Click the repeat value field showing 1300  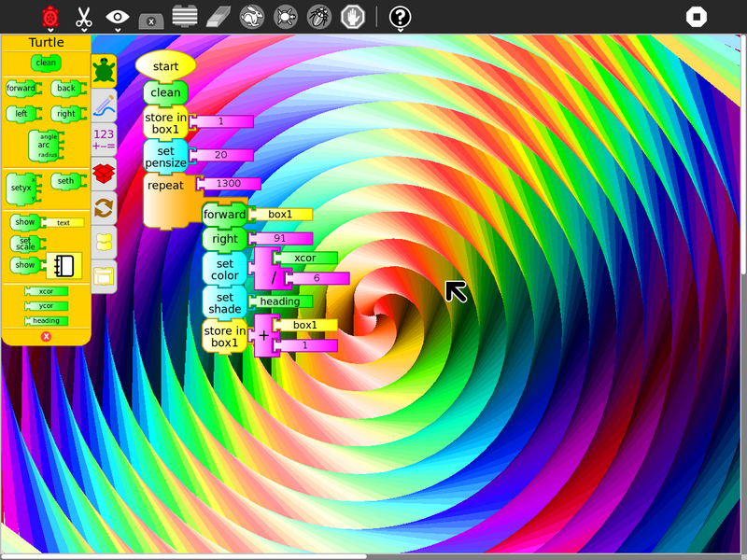tap(228, 184)
